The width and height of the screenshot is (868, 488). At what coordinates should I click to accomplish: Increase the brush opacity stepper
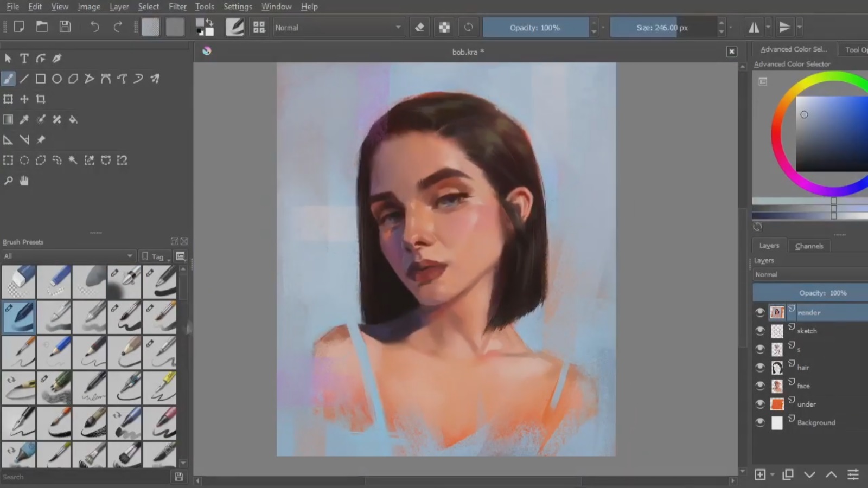[x=594, y=23]
